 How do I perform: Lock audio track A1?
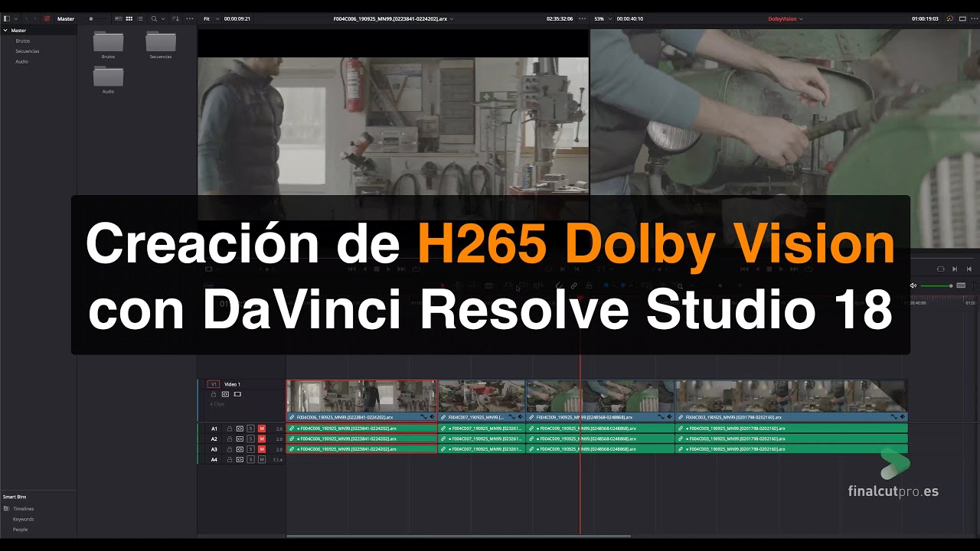pos(230,429)
